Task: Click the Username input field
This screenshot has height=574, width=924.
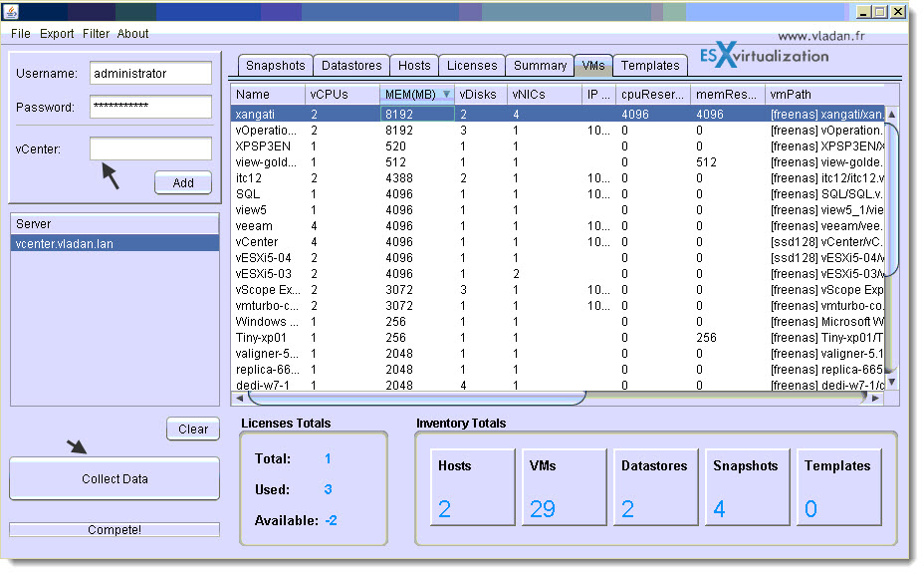Action: tap(151, 73)
